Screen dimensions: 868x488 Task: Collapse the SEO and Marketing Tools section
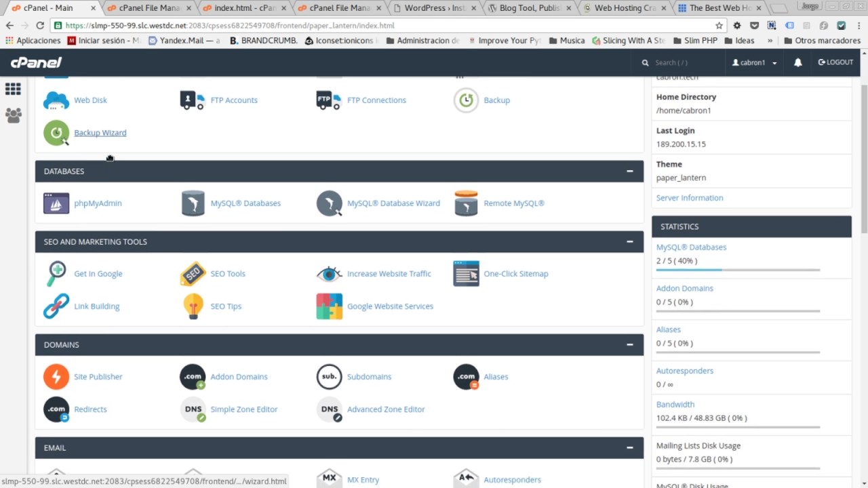pos(630,242)
